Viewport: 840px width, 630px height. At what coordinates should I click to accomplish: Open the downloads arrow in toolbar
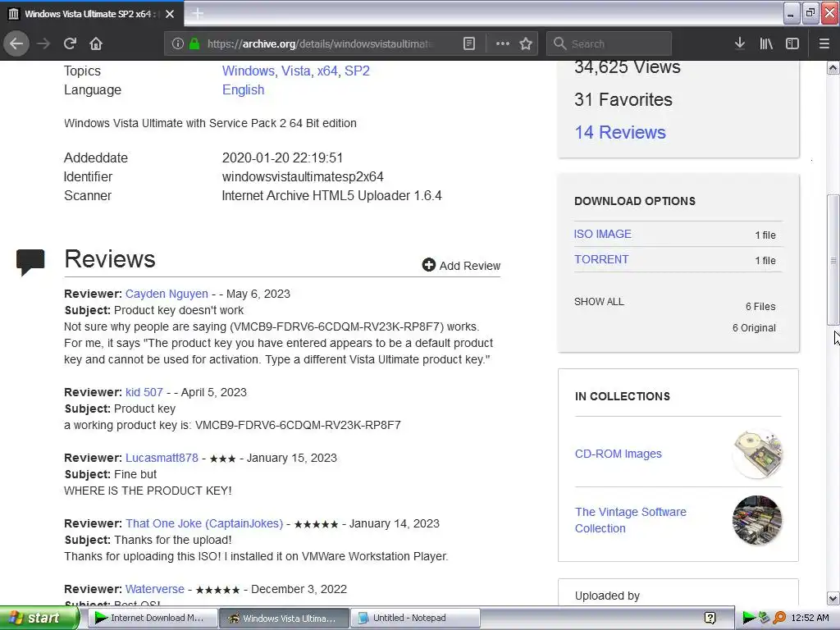[x=739, y=43]
